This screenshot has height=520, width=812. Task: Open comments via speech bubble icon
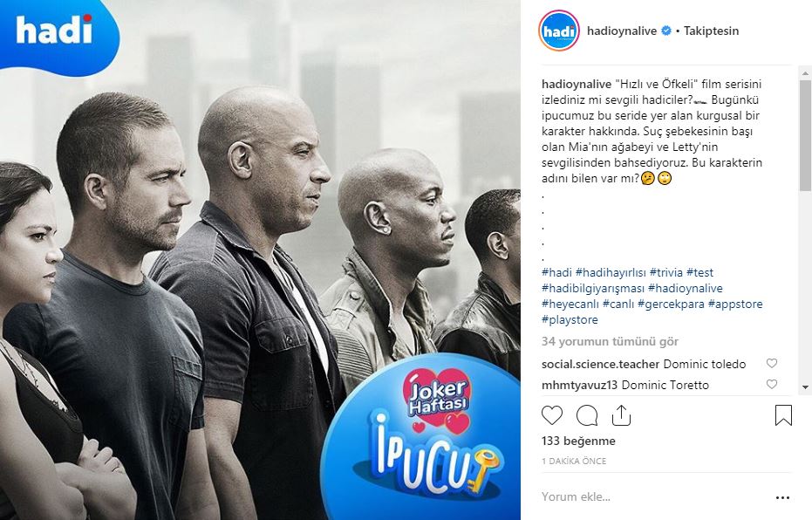(587, 415)
